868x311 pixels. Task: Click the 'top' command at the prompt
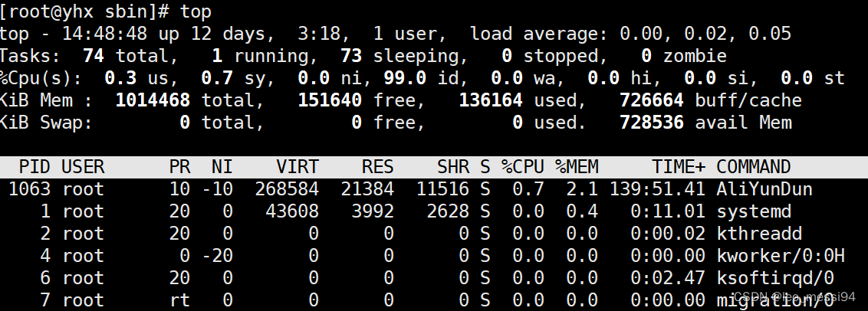pyautogui.click(x=196, y=11)
